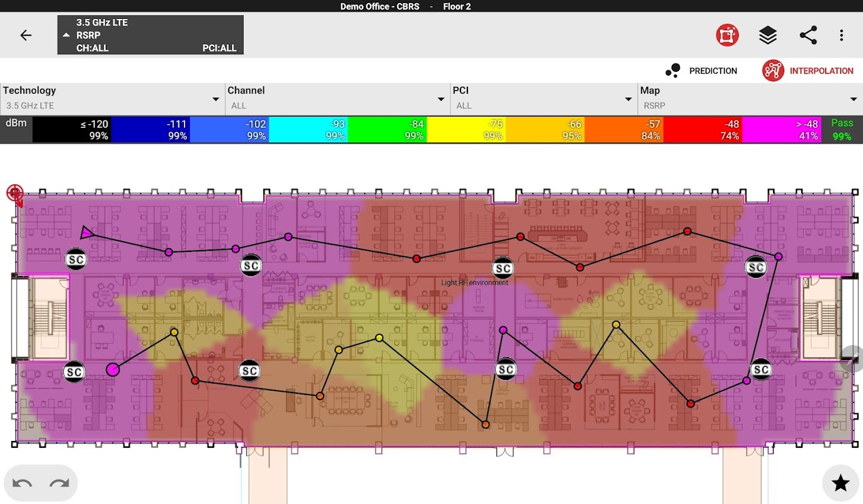Select the large magenta circle route end marker
Image resolution: width=863 pixels, height=504 pixels.
click(x=113, y=369)
